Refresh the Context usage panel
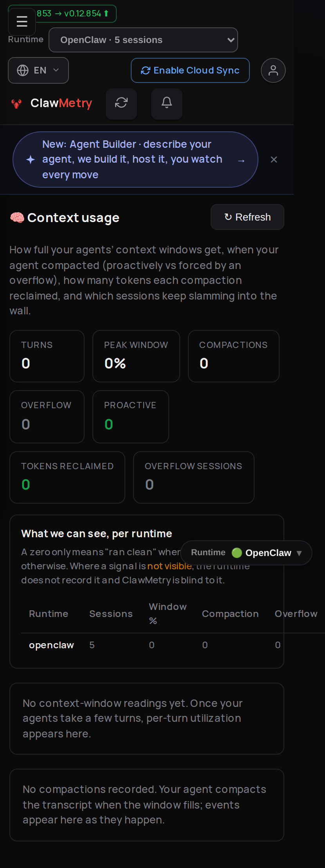The image size is (325, 868). point(247,217)
